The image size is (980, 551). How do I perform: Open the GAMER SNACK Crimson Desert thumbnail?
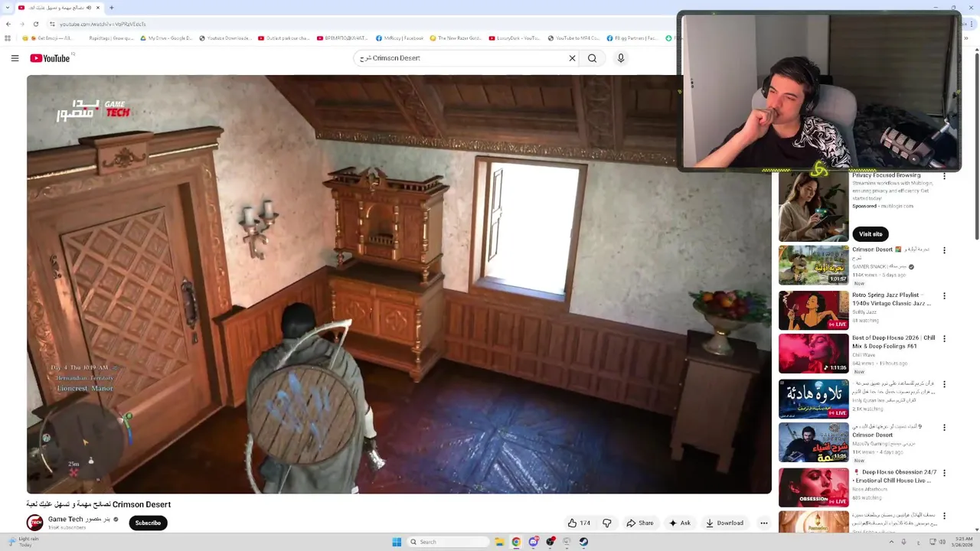(x=813, y=265)
